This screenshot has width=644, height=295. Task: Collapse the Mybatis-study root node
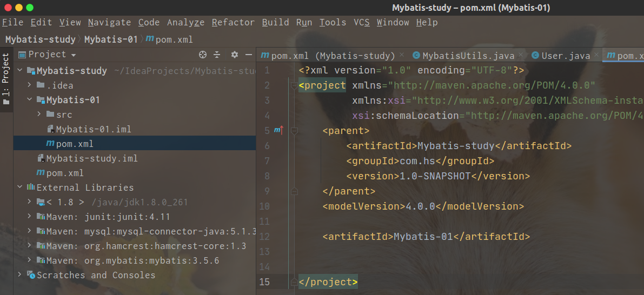tap(19, 71)
